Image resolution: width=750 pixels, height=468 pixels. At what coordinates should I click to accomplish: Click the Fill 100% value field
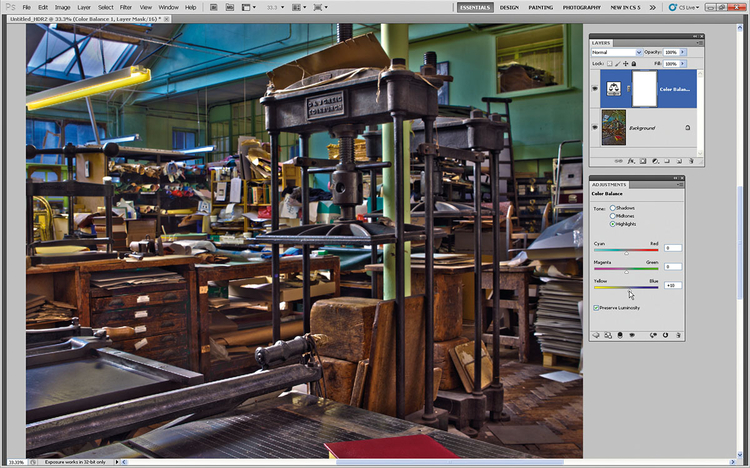pos(671,63)
